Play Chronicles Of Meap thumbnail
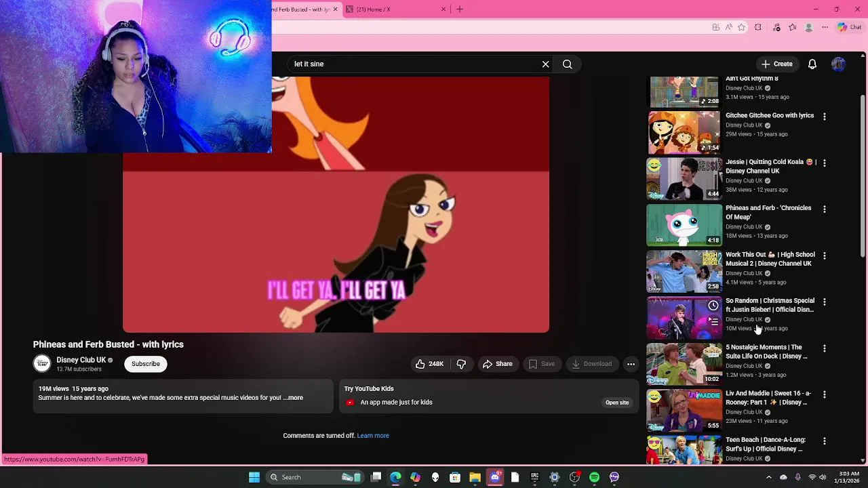 [x=684, y=225]
